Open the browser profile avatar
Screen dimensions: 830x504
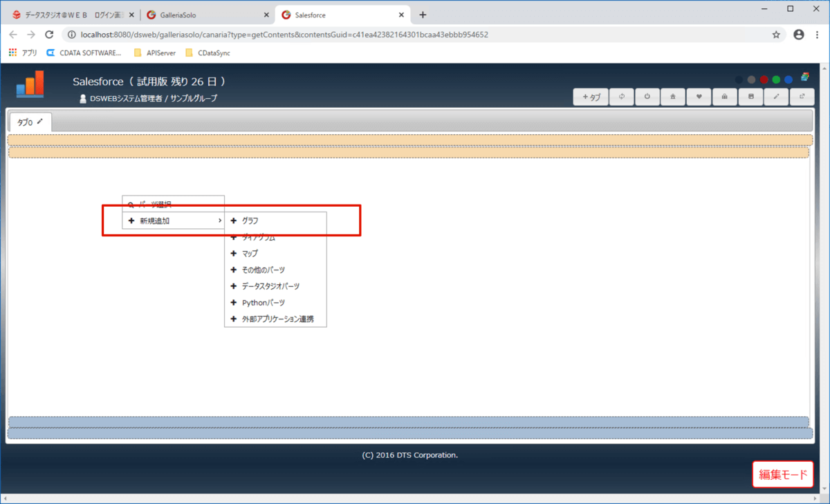[799, 34]
